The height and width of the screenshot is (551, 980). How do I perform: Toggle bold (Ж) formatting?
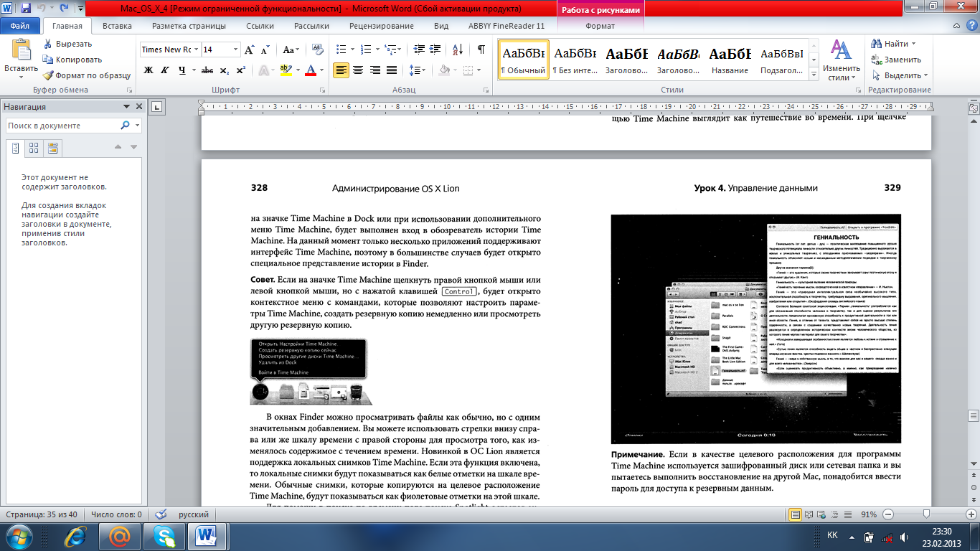point(149,70)
